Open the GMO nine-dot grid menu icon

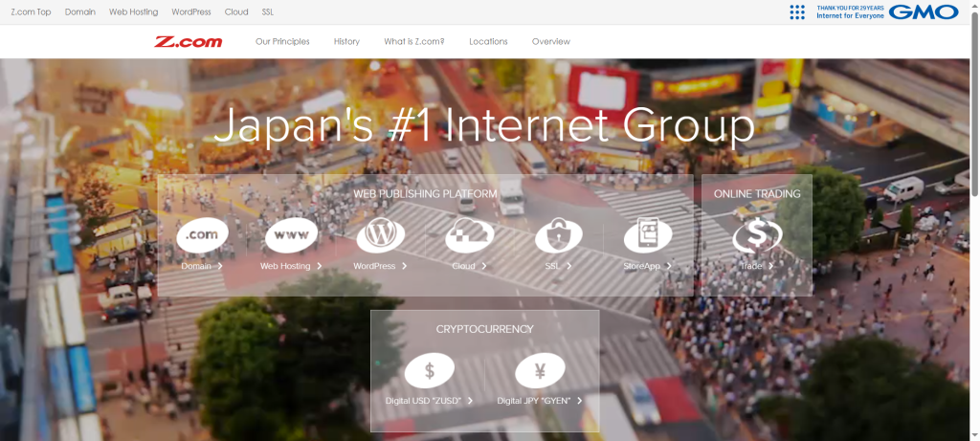[x=797, y=12]
